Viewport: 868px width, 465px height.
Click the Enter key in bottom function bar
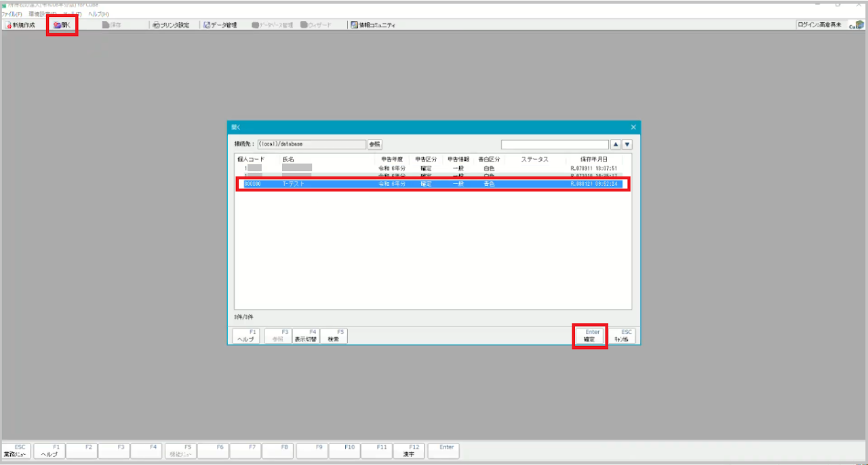(x=444, y=451)
